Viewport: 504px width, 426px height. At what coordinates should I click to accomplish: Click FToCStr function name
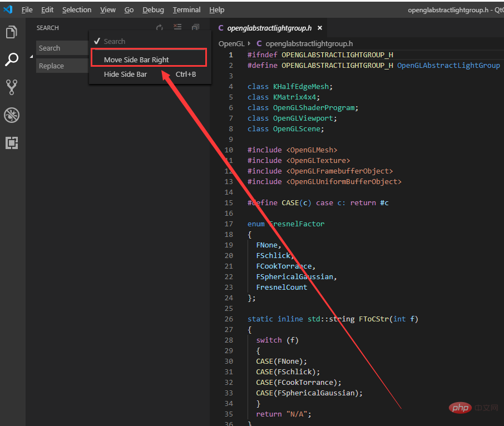(374, 319)
